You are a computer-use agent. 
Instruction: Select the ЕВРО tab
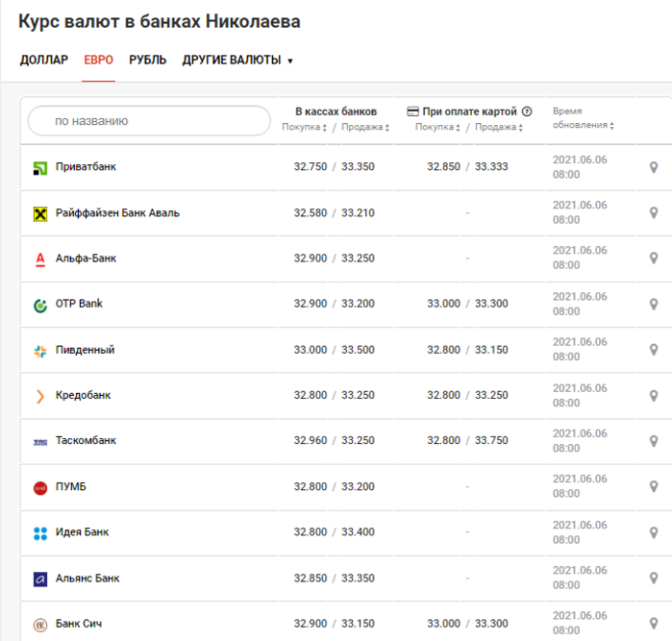(99, 60)
